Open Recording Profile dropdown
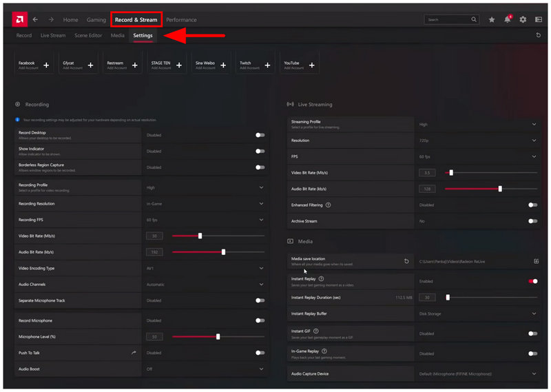 [205, 187]
